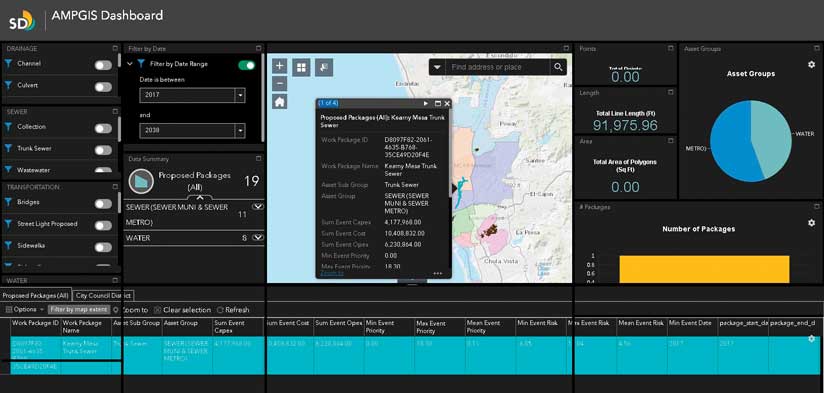
Task: Toggle the Channel drainage filter
Action: click(x=103, y=65)
